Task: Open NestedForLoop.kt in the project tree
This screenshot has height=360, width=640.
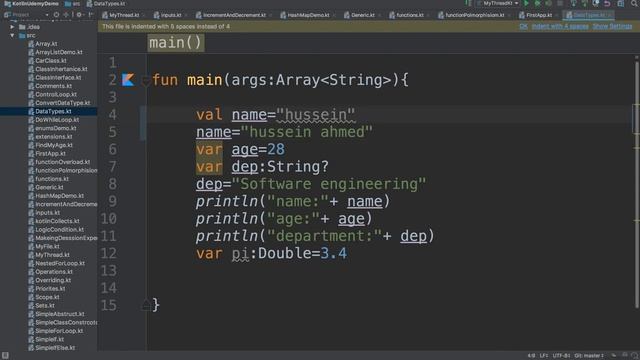Action: (x=60, y=263)
